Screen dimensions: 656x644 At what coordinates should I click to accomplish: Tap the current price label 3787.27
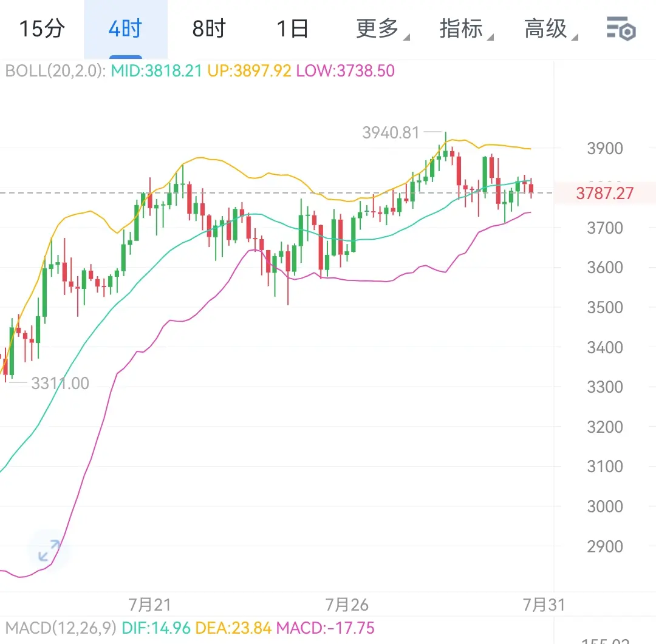pos(604,193)
